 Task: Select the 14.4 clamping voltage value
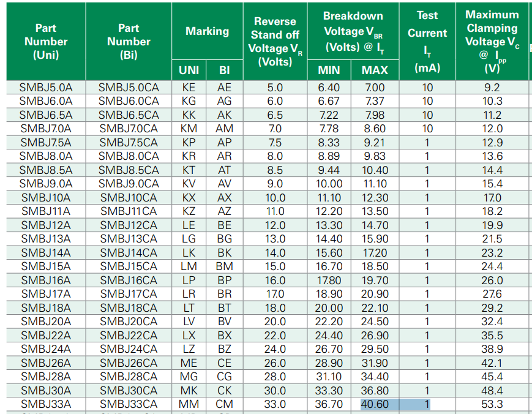[492, 170]
